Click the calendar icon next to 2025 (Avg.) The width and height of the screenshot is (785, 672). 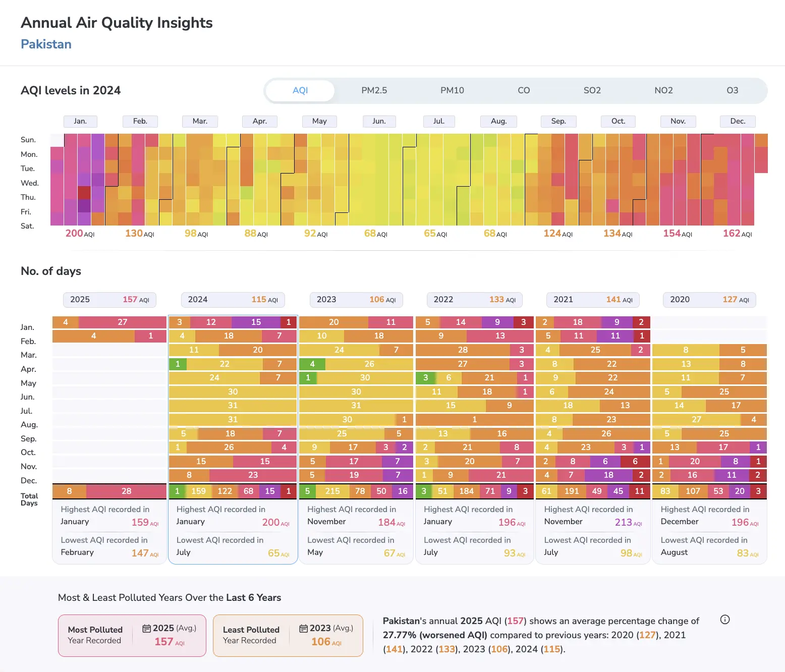point(147,628)
